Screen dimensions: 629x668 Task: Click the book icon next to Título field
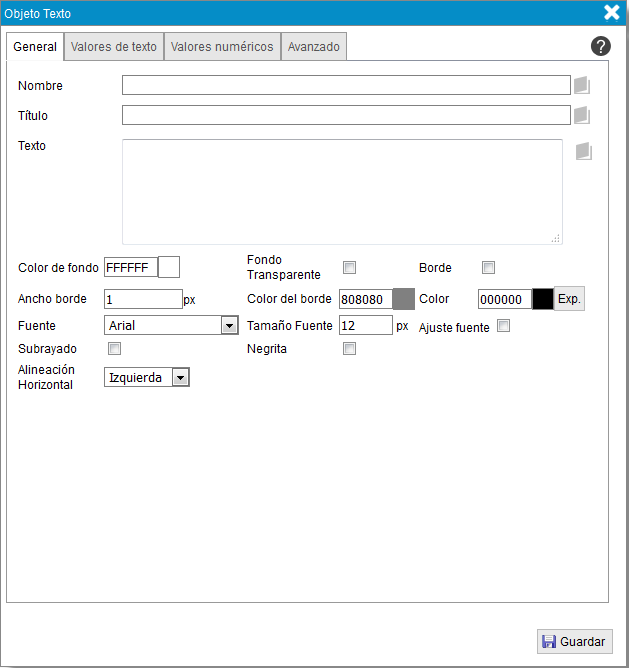tap(582, 115)
